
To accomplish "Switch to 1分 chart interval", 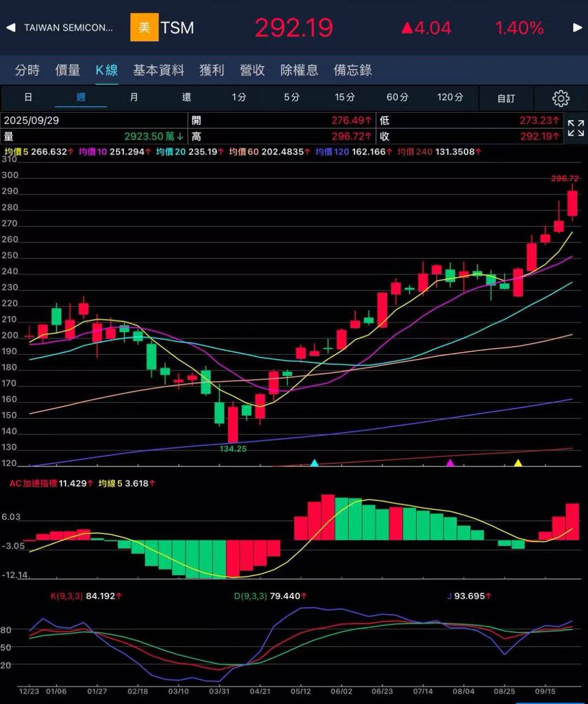I will tap(239, 97).
